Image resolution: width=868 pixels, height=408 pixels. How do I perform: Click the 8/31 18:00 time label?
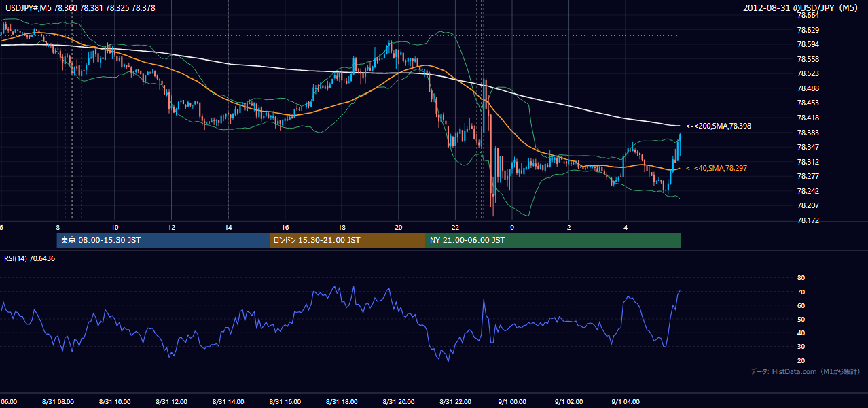[x=342, y=402]
